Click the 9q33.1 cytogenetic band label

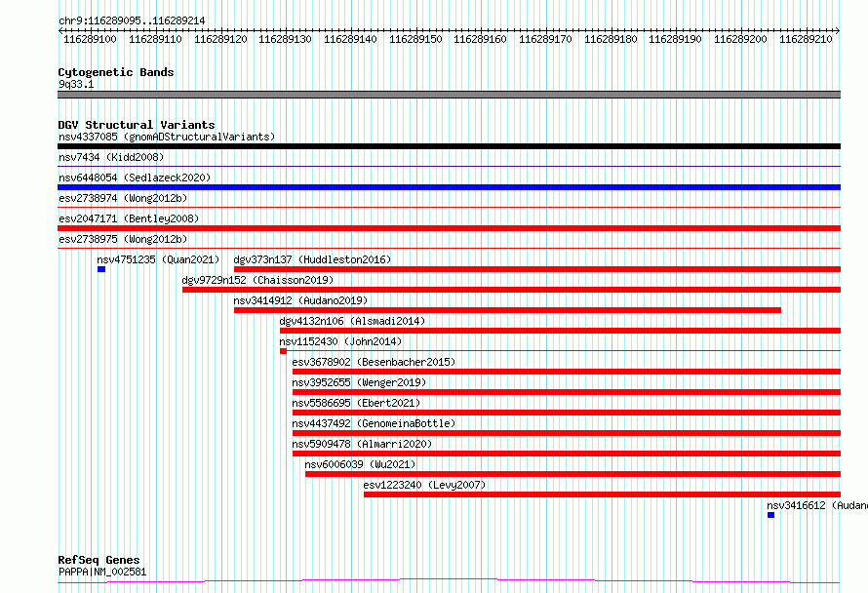pyautogui.click(x=76, y=84)
